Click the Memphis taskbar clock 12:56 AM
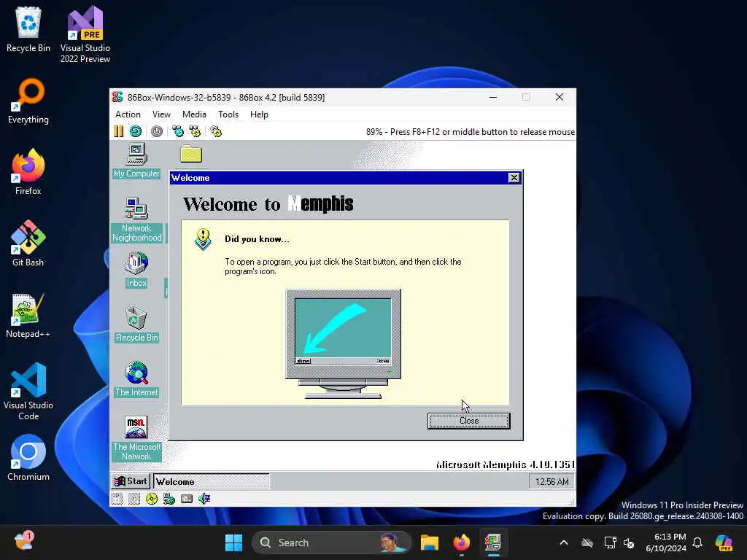Viewport: 747px width, 560px height. point(551,482)
